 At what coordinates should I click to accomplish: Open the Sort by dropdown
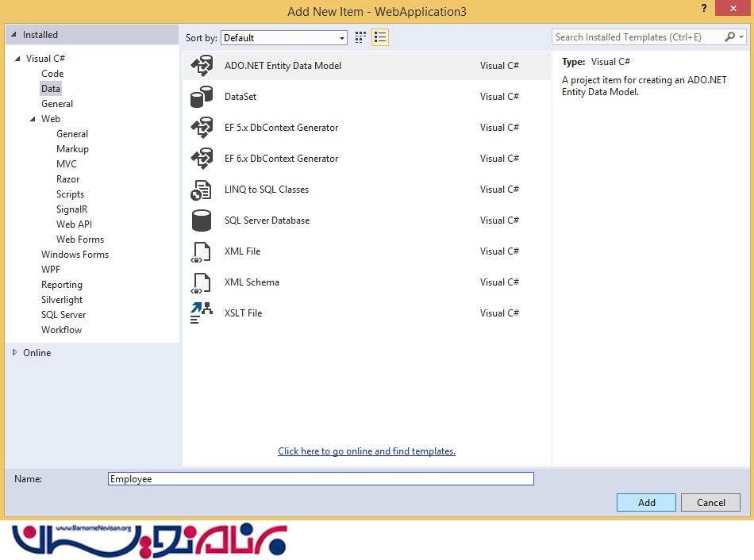(x=284, y=38)
